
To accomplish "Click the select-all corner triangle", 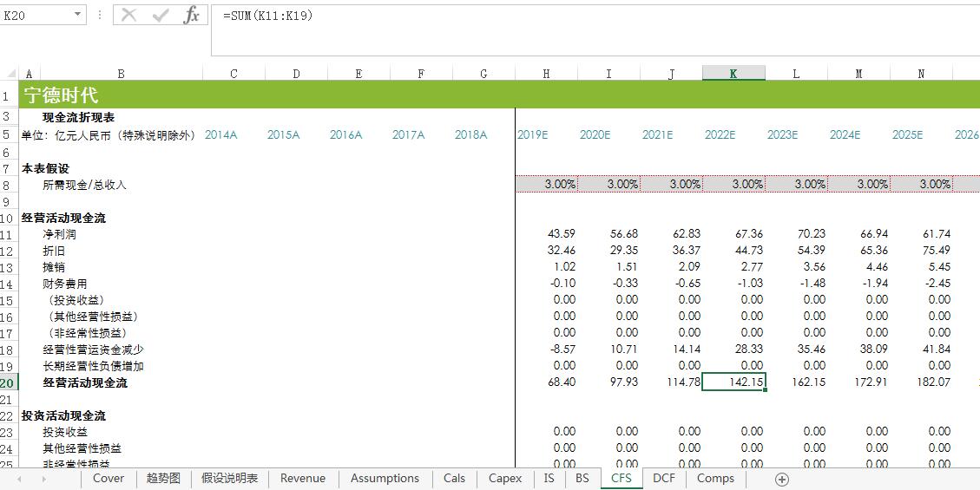I will [10, 74].
